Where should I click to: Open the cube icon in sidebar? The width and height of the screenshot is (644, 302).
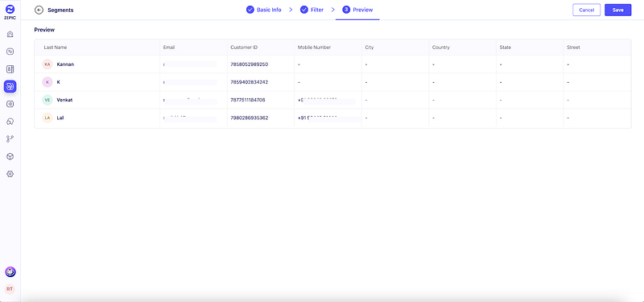[10, 156]
